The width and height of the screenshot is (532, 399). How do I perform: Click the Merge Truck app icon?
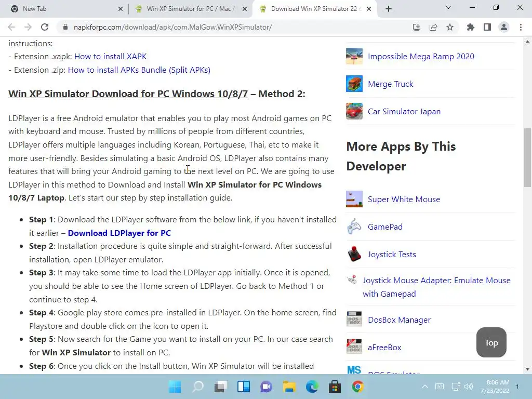[x=354, y=84]
